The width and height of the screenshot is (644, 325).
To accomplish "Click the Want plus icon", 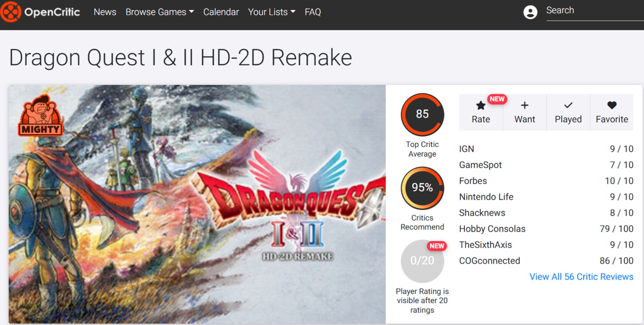I will [524, 106].
